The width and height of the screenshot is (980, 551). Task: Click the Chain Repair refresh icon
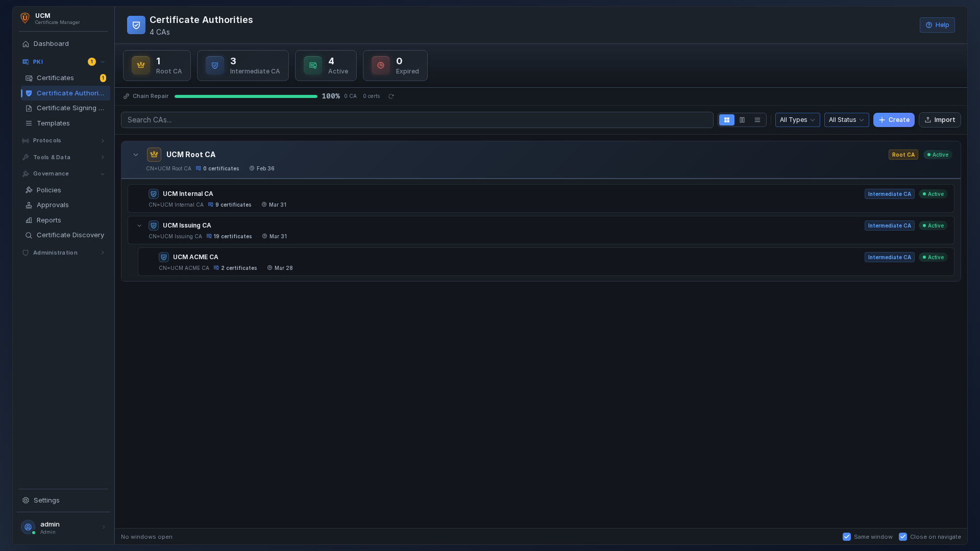point(391,96)
